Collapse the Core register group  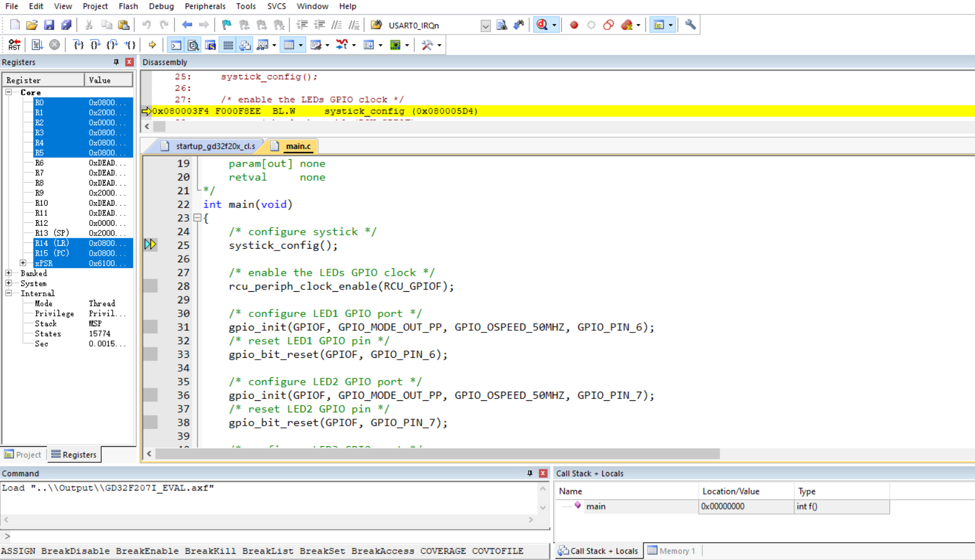(9, 92)
